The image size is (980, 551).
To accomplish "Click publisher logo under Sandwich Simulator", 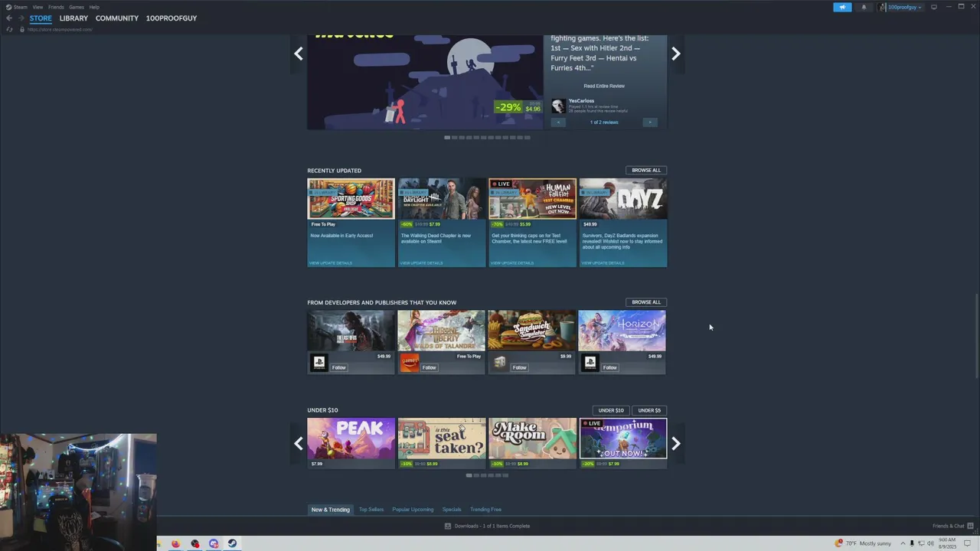I will pyautogui.click(x=500, y=363).
